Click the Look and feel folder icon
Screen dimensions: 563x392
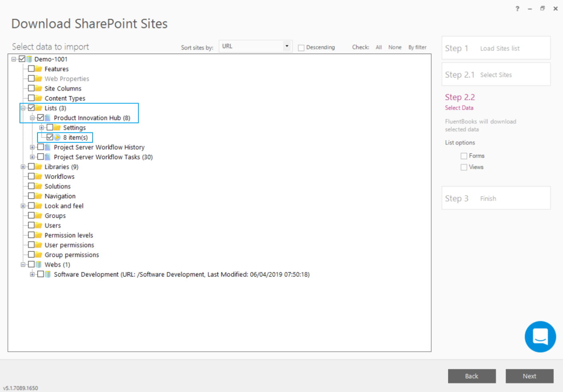point(38,206)
